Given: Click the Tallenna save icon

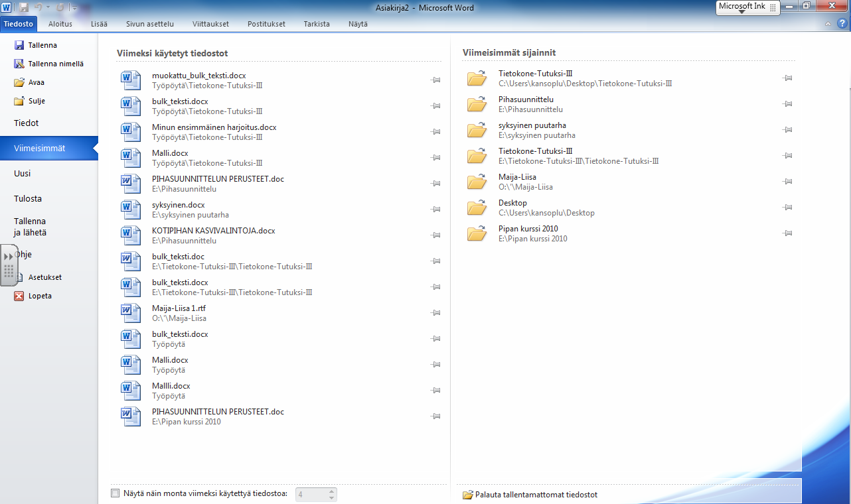Looking at the screenshot, I should click(19, 45).
